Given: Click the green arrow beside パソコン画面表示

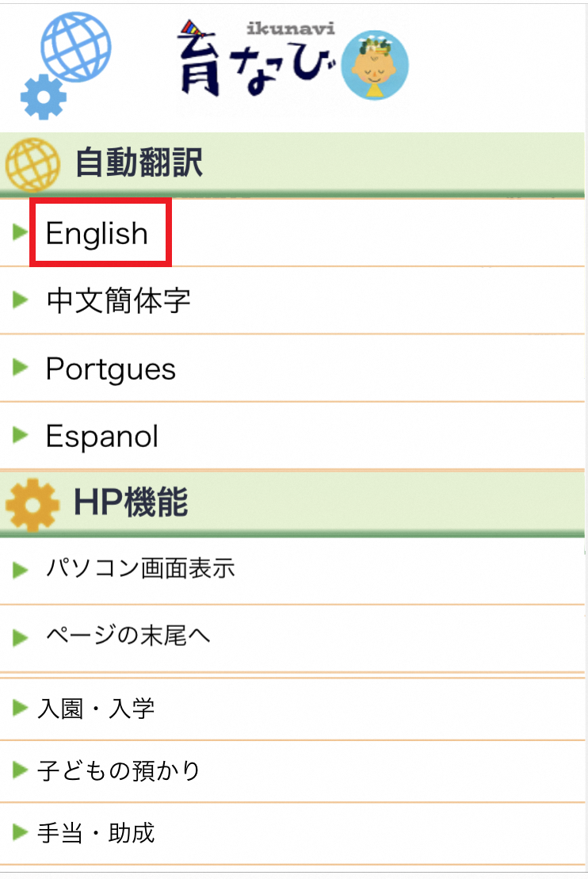Looking at the screenshot, I should (21, 568).
